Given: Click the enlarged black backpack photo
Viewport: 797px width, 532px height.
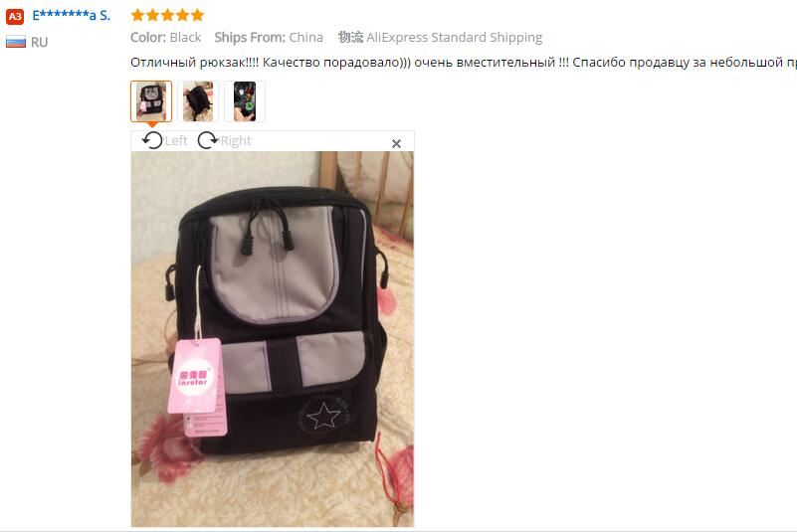Looking at the screenshot, I should point(273,339).
